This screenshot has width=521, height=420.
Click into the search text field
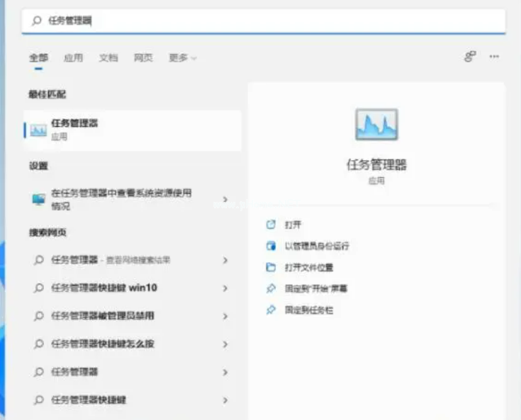pos(269,21)
